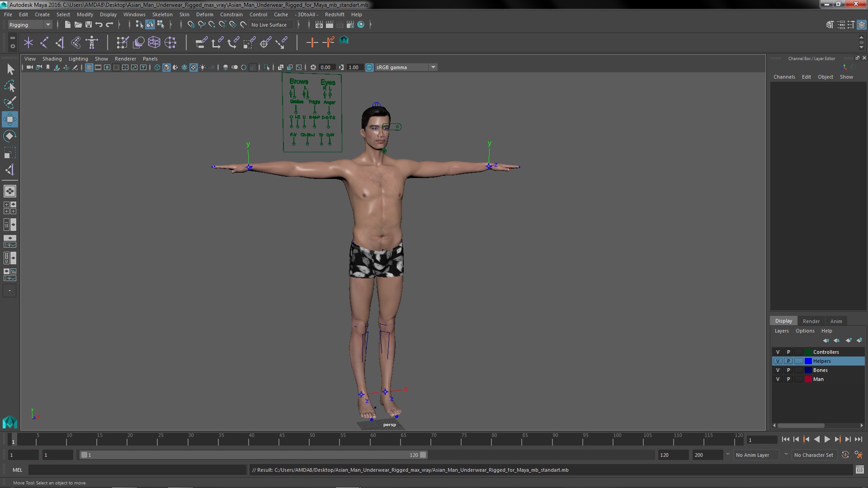Click the Create Joints shelf icon

click(x=44, y=42)
